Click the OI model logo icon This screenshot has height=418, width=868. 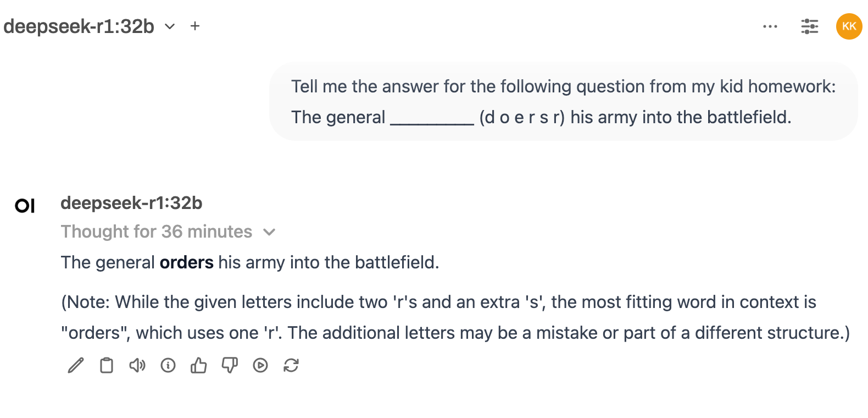[x=25, y=206]
